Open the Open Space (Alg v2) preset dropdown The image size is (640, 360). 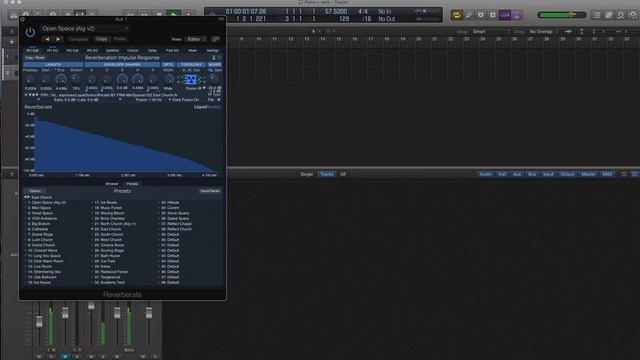point(85,29)
